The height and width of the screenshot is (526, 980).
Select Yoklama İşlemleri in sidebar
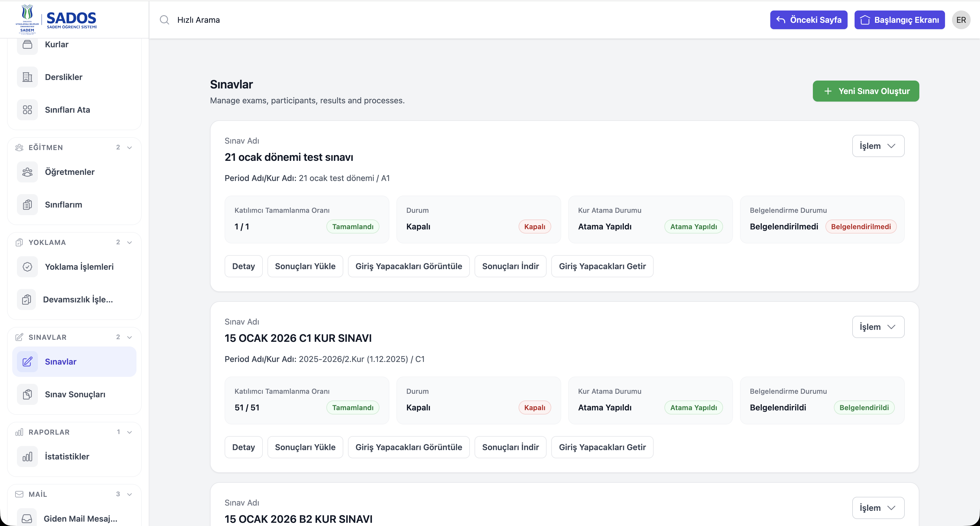tap(75, 267)
